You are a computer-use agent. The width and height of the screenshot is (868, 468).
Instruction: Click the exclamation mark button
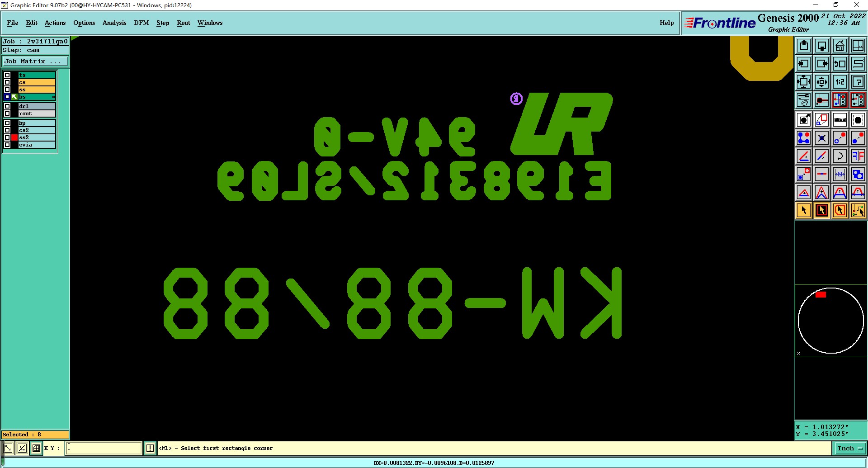pyautogui.click(x=150, y=448)
